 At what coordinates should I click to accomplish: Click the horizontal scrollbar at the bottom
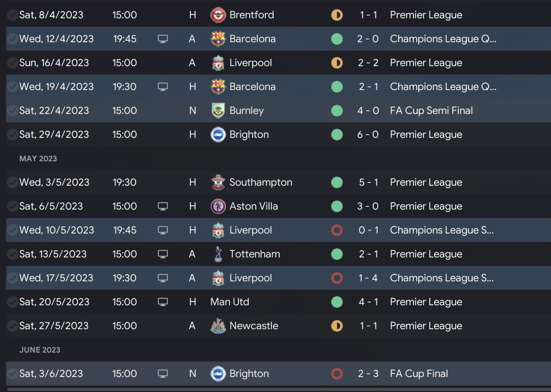275,389
